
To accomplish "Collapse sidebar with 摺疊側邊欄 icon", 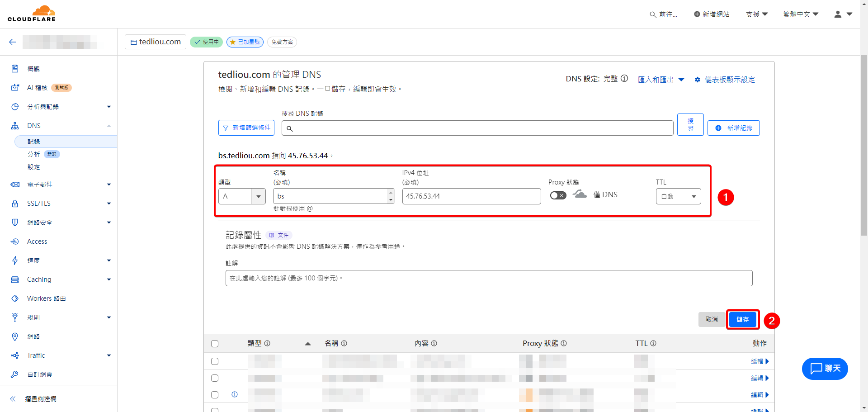I will click(x=13, y=399).
